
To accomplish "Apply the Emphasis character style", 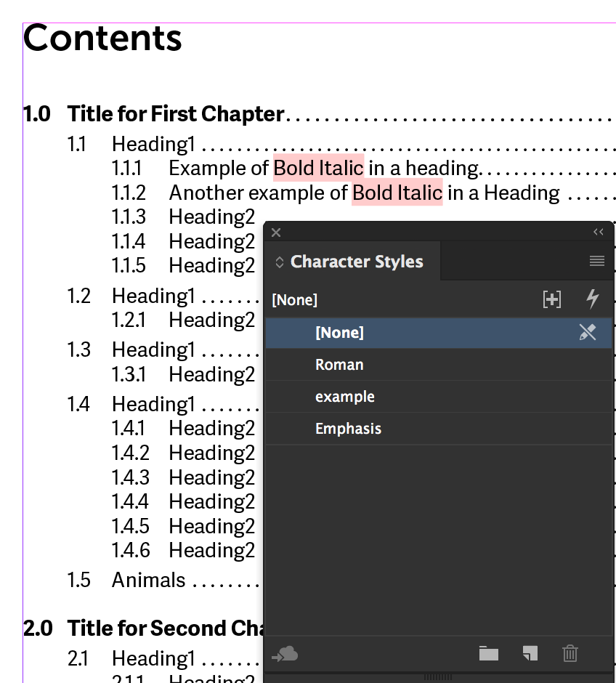I will click(x=348, y=429).
